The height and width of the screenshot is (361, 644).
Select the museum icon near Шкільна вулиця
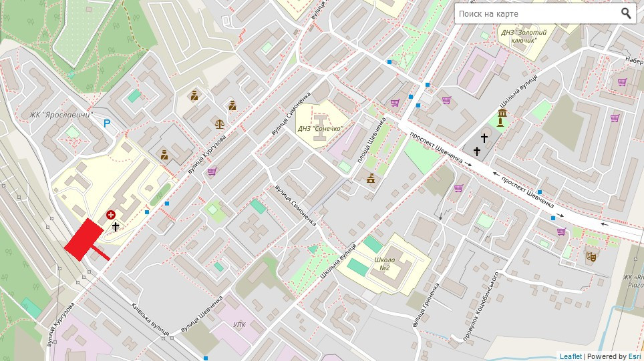coord(501,119)
